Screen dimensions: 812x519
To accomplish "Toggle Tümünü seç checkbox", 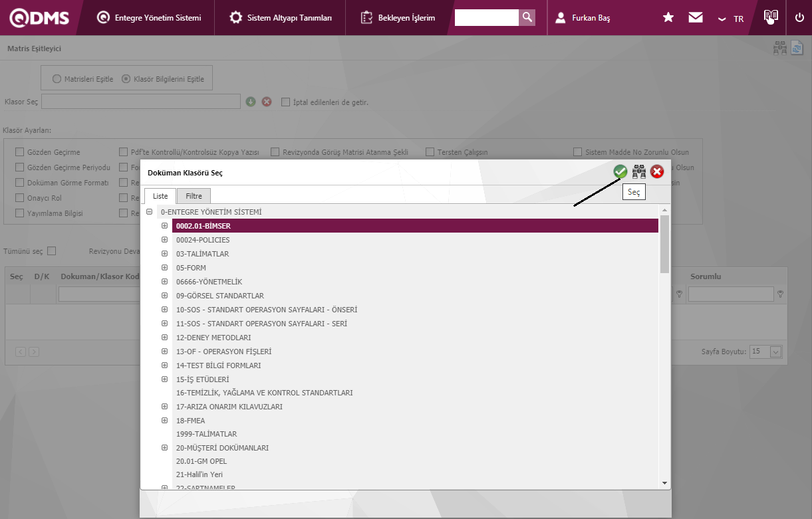I will click(x=52, y=251).
